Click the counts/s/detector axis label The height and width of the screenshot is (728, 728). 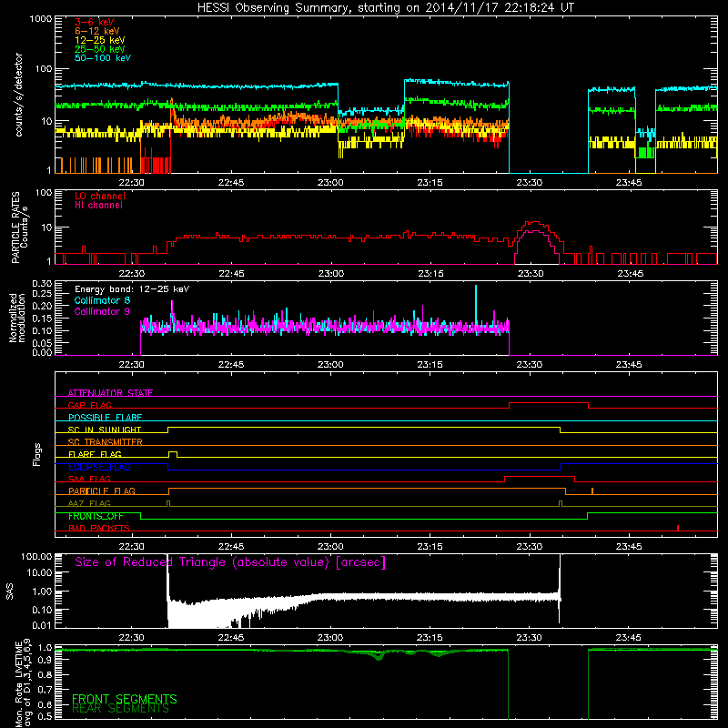[19, 95]
